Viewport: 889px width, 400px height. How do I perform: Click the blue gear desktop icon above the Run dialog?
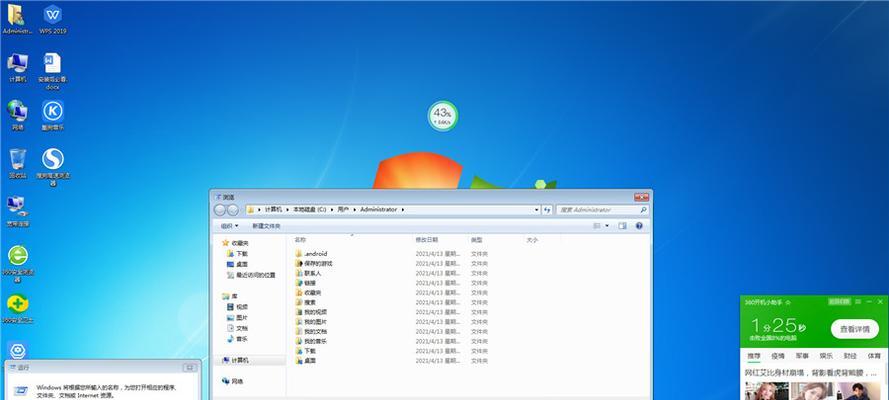coord(18,350)
